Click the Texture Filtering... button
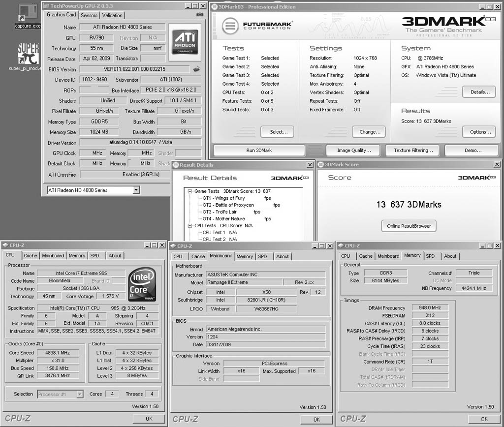This screenshot has width=504, height=427. point(413,151)
